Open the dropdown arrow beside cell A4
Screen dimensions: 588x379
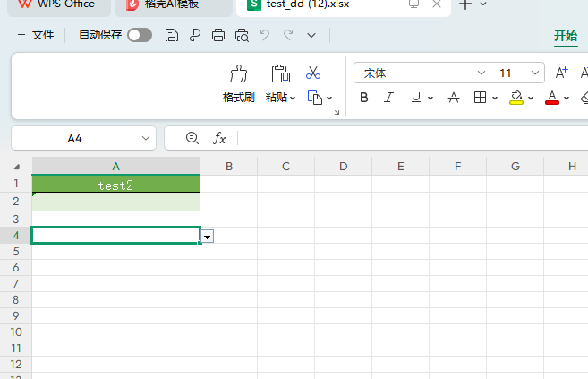207,236
